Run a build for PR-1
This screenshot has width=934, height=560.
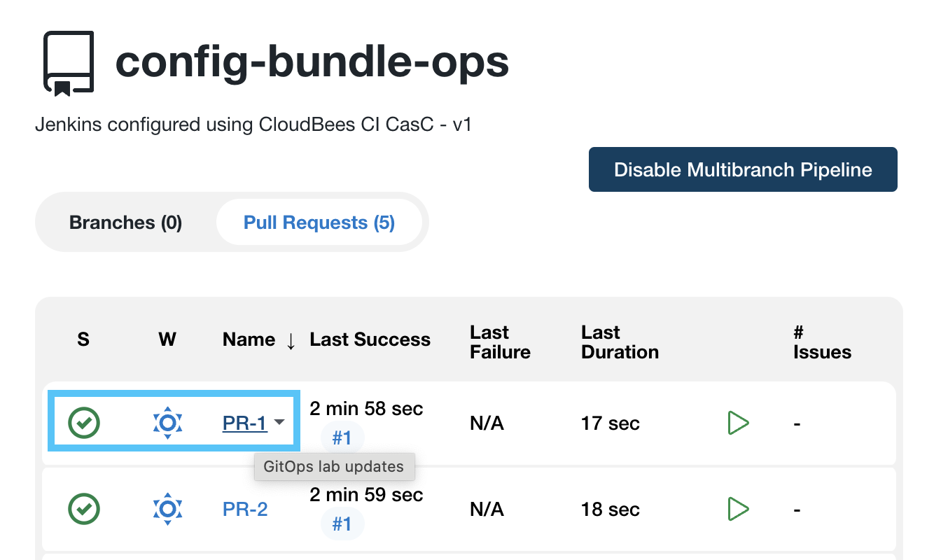pyautogui.click(x=738, y=423)
